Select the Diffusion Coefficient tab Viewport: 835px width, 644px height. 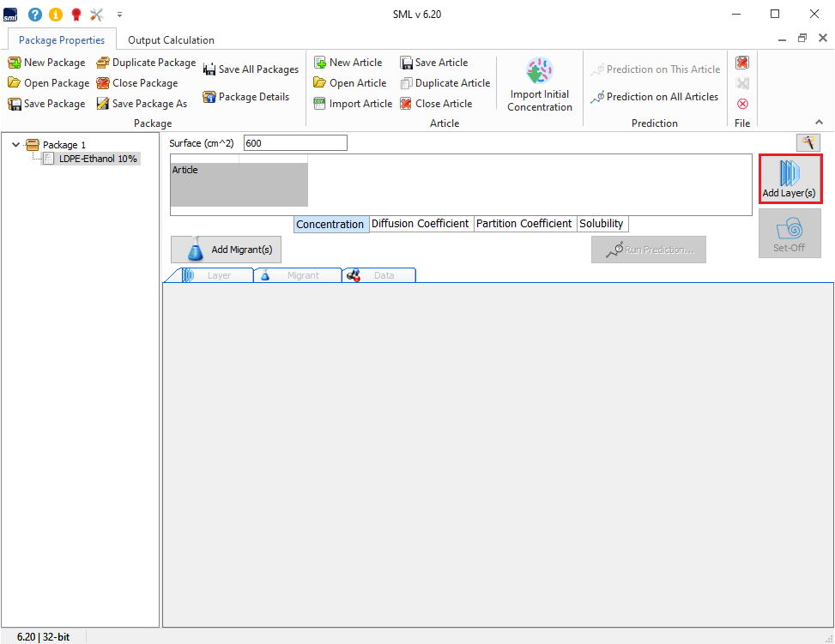420,224
